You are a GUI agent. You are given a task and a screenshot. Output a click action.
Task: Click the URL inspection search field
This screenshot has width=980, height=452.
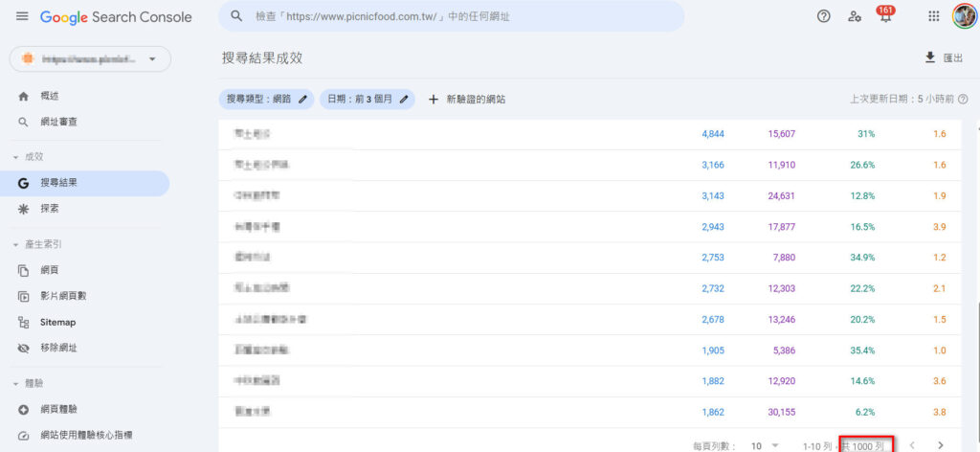pyautogui.click(x=450, y=17)
